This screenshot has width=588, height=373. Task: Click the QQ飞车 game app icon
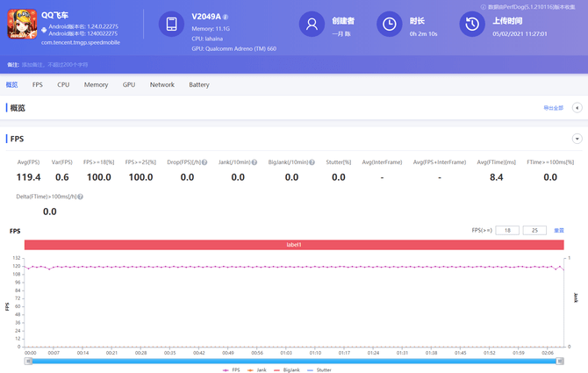click(22, 24)
